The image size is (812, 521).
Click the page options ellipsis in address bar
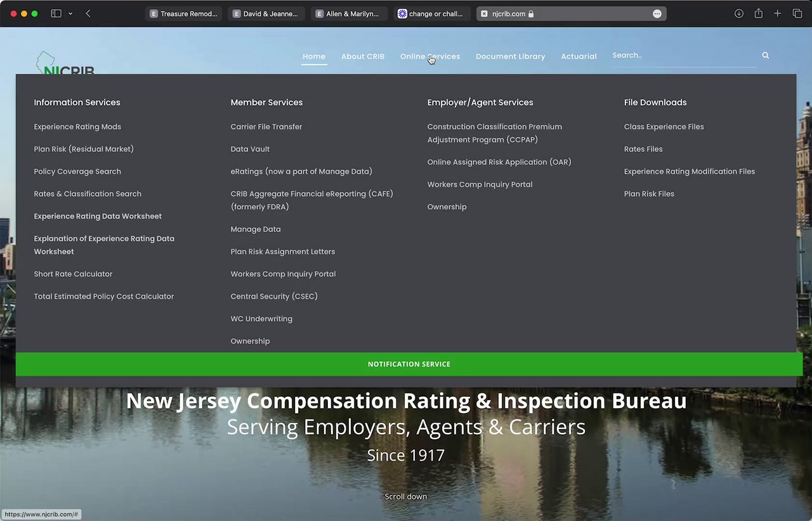(657, 14)
